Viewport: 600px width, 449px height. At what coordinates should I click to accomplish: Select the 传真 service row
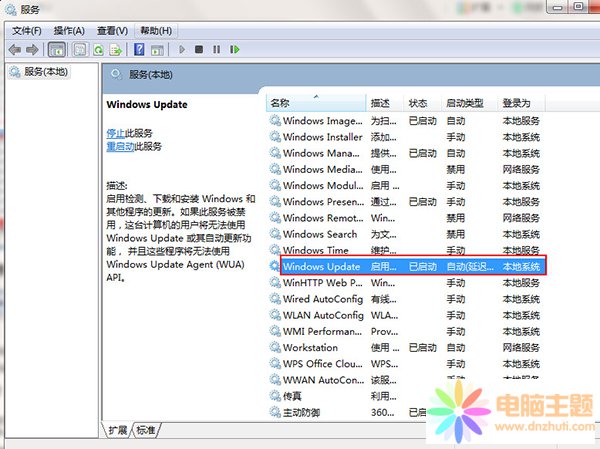click(x=347, y=396)
